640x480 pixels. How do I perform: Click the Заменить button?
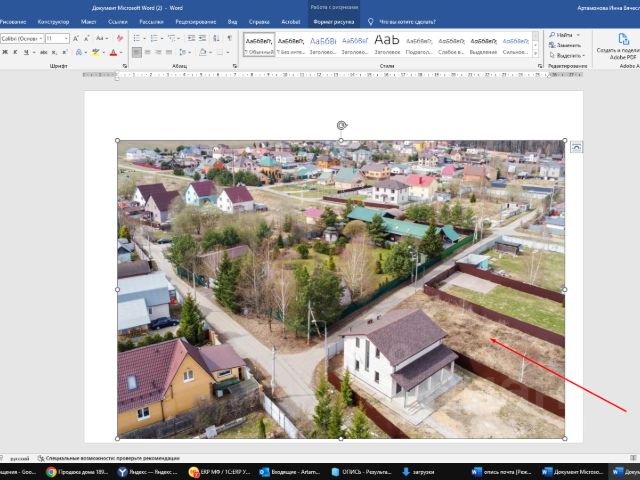click(x=566, y=45)
